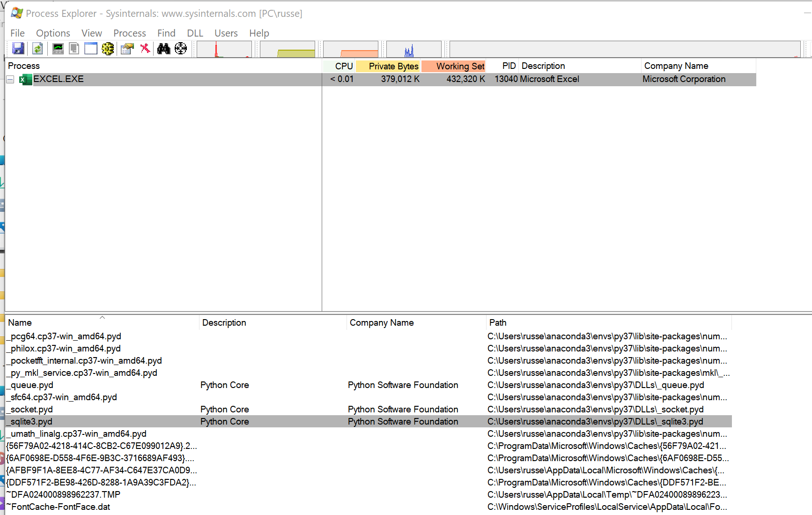The image size is (812, 515).
Task: Click the yellow gear DLL view icon
Action: tap(108, 48)
